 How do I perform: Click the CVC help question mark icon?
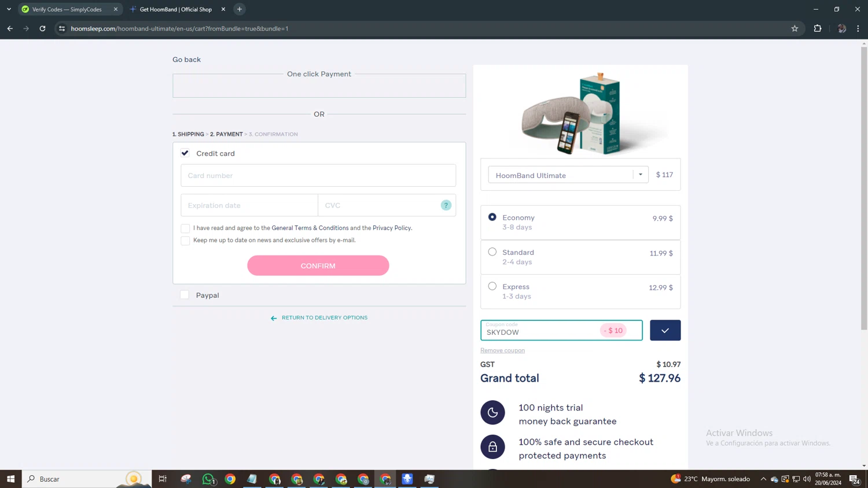(446, 205)
